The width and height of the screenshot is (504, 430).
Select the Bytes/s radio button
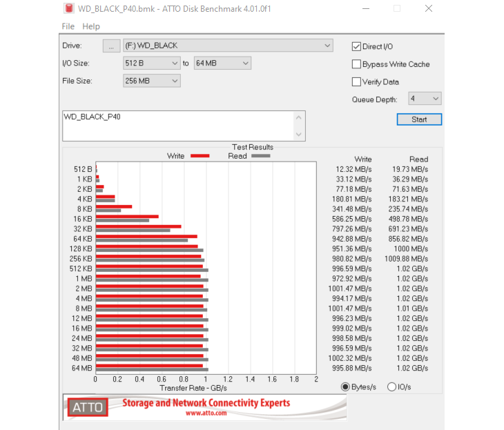[x=345, y=387]
